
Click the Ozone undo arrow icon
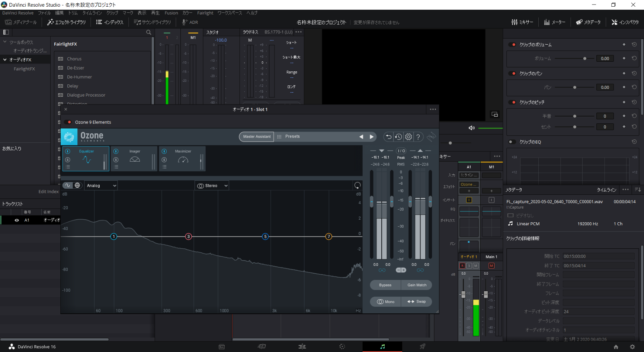point(388,137)
